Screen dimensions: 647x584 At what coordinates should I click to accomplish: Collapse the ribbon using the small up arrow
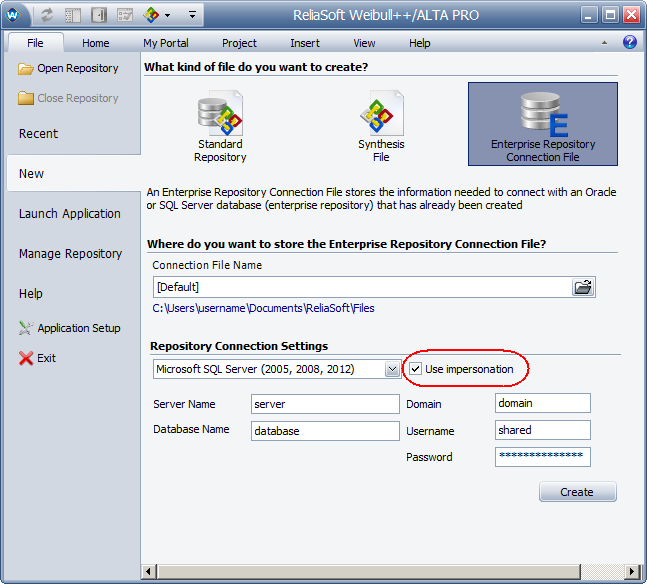point(604,43)
